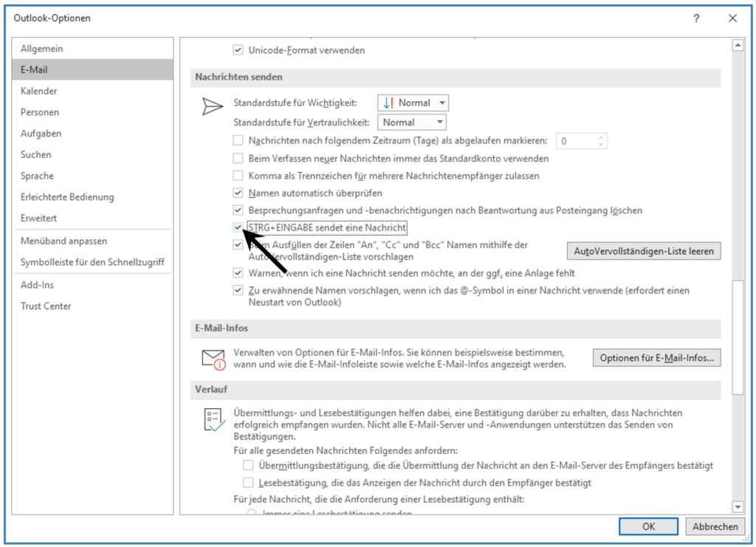Toggle STRG+EINGABE sendet eine Nachricht checkbox
The image size is (756, 547).
[238, 227]
